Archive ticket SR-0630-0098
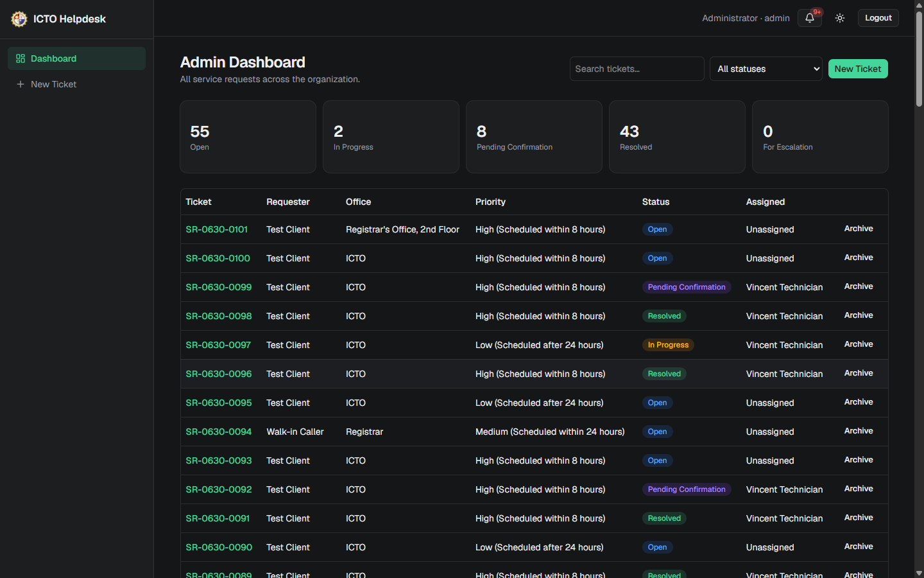 tap(859, 315)
